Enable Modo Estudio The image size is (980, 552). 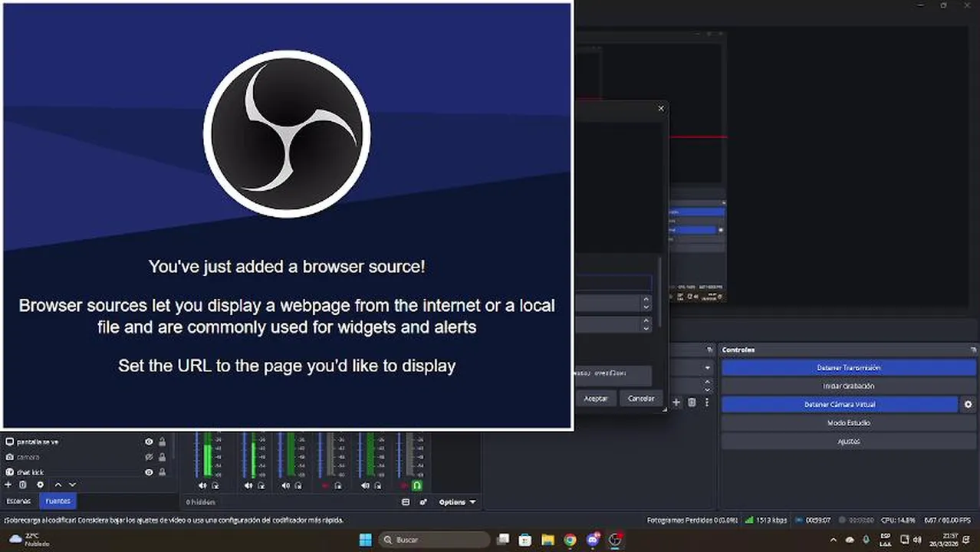coord(849,422)
